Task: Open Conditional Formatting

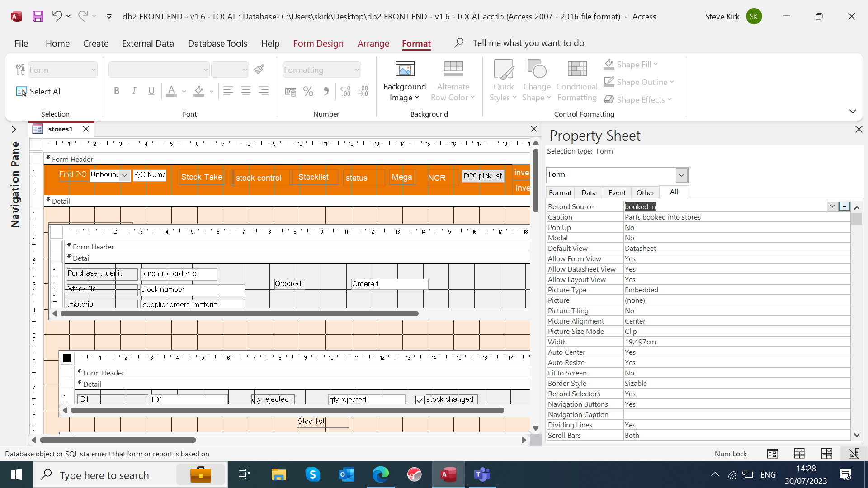Action: pos(577,81)
